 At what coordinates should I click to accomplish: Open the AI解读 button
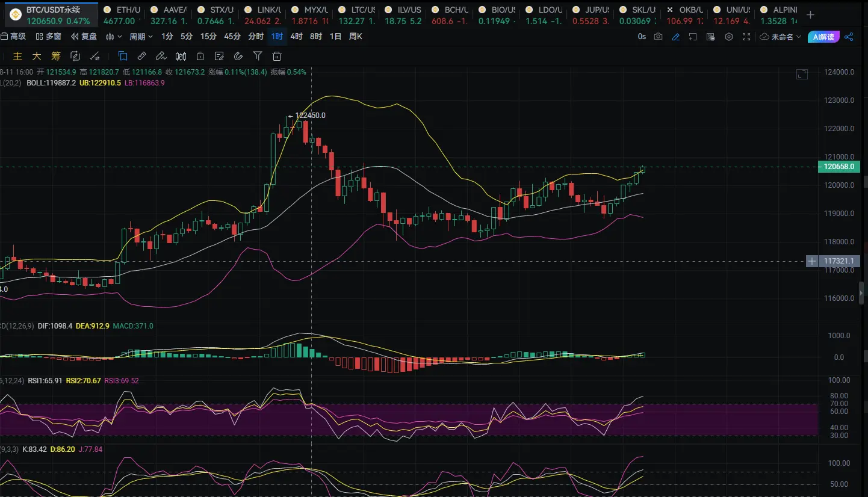point(823,37)
